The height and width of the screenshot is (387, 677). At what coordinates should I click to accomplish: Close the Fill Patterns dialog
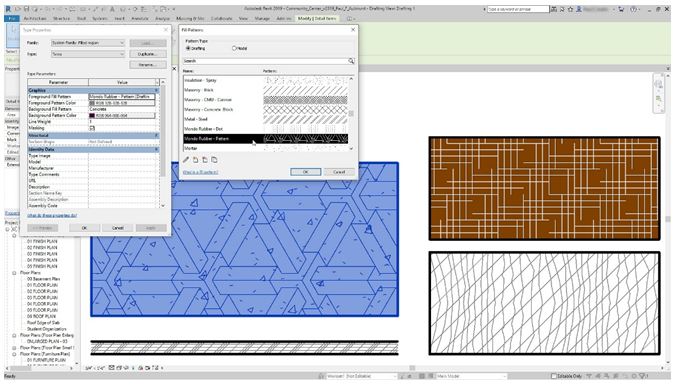[353, 30]
